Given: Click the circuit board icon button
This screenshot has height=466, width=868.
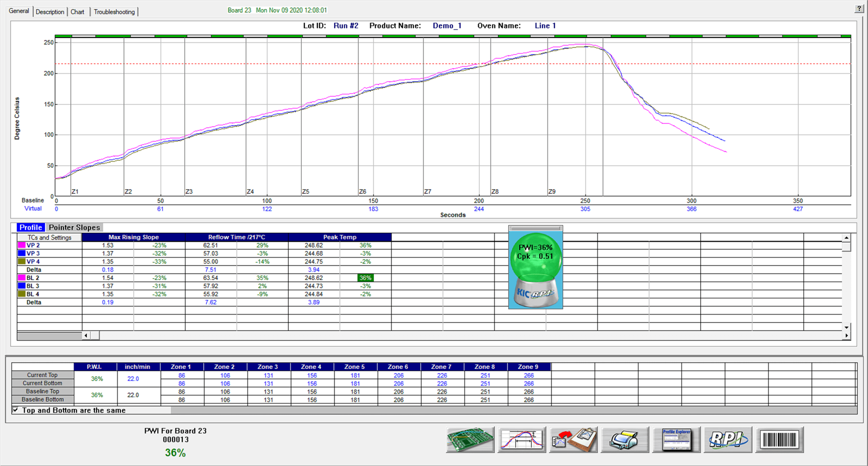Looking at the screenshot, I should [x=470, y=439].
